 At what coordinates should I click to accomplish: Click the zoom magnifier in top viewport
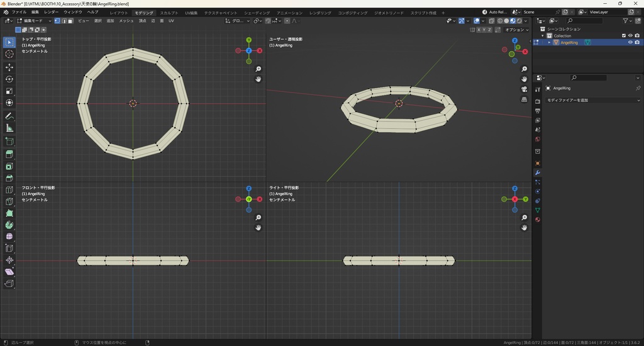click(258, 69)
